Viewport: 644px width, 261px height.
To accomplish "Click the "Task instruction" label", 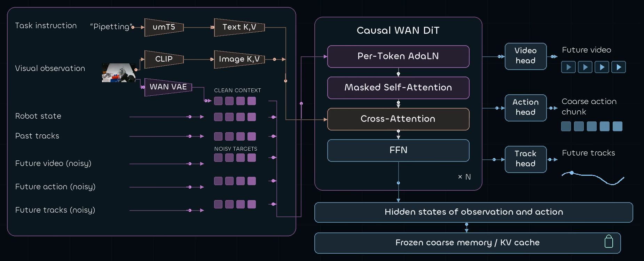I will [x=46, y=26].
